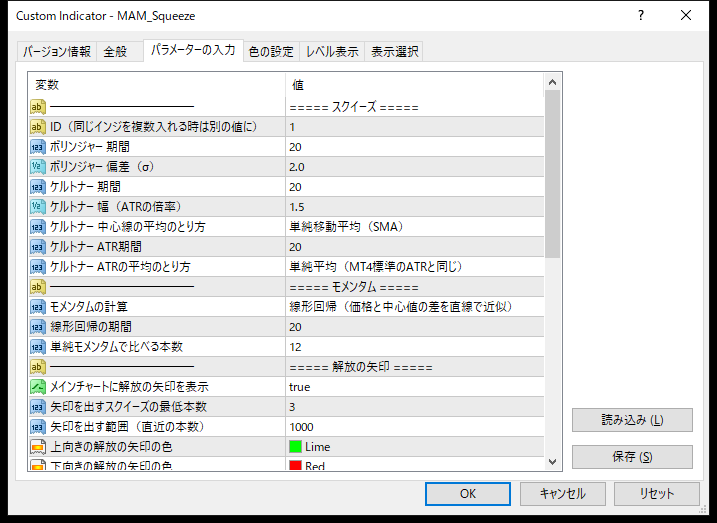The image size is (717, 523).
Task: Open the バージョン情報 tab
Action: 57,52
